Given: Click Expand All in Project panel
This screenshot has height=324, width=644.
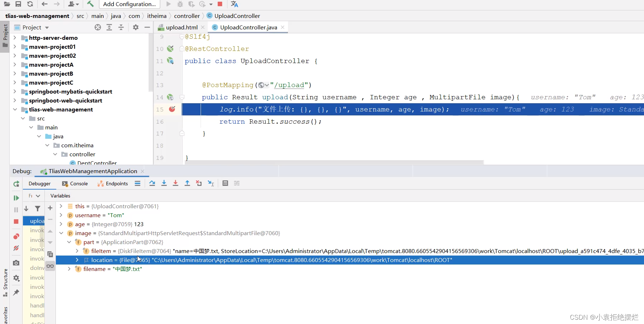Looking at the screenshot, I should click(x=109, y=27).
